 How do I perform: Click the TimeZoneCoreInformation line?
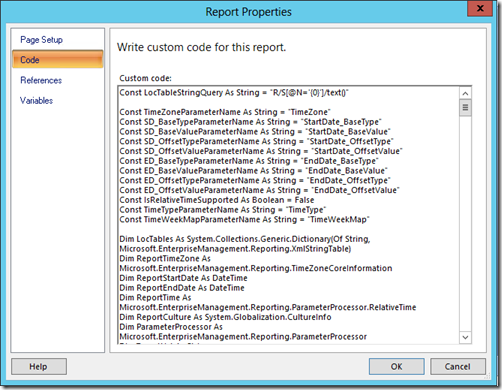[256, 268]
